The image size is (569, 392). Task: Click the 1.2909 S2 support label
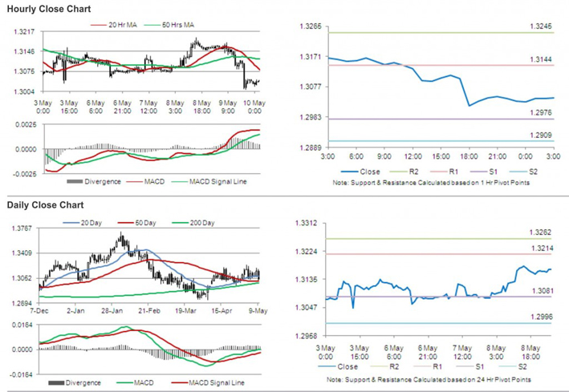(x=540, y=135)
